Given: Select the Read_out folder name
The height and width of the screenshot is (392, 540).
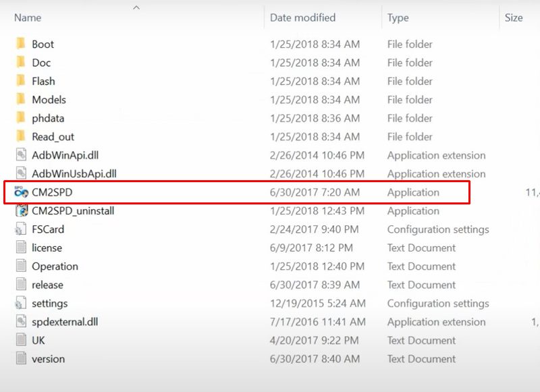Looking at the screenshot, I should (x=53, y=137).
